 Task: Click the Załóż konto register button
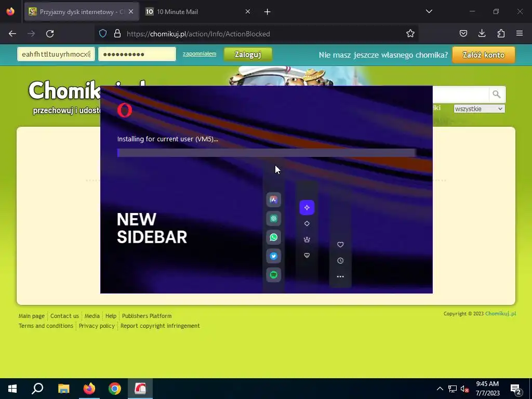click(484, 55)
